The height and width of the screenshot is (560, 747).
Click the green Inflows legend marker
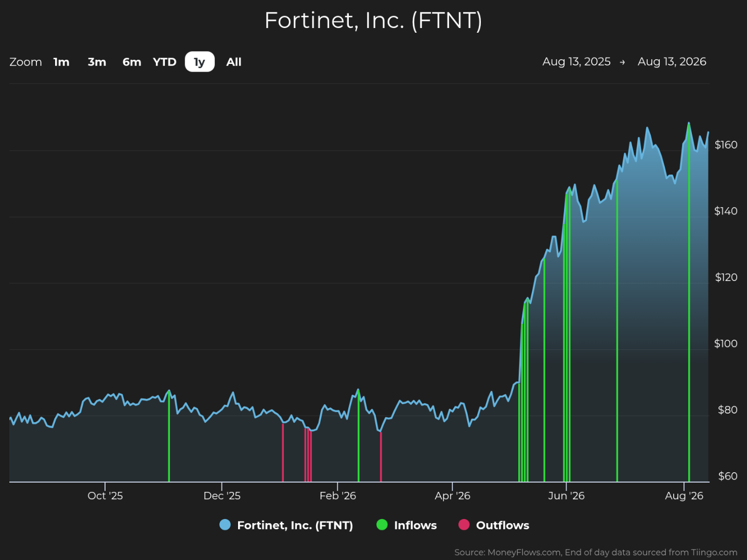tap(382, 525)
